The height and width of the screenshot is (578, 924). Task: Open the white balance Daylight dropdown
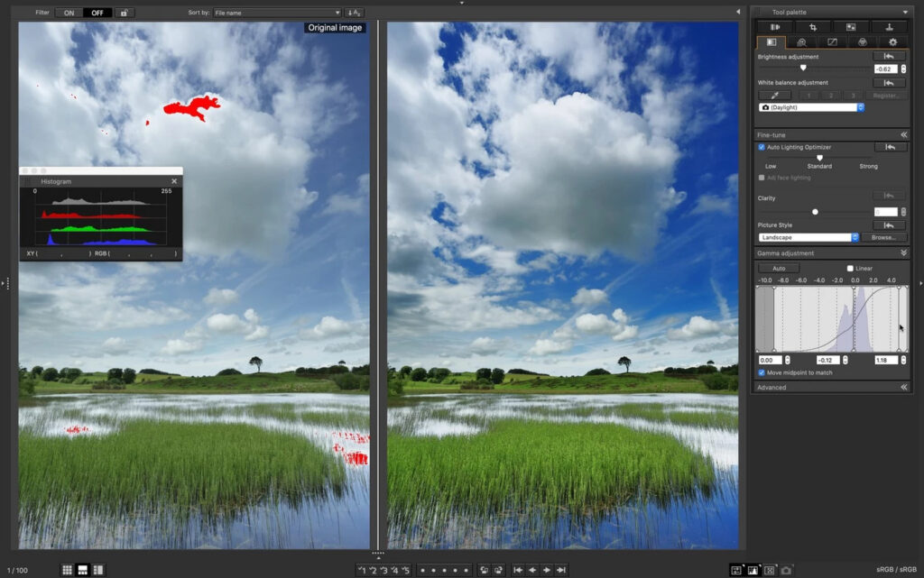pyautogui.click(x=811, y=107)
